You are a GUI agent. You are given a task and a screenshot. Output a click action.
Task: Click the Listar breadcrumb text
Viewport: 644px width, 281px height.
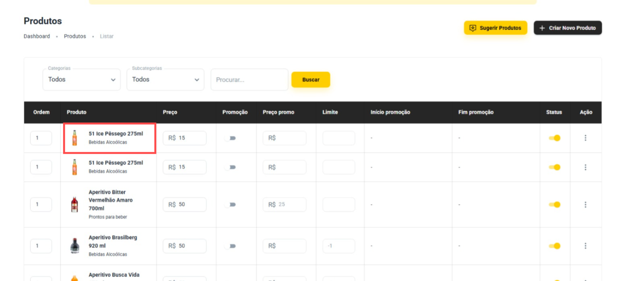[107, 36]
